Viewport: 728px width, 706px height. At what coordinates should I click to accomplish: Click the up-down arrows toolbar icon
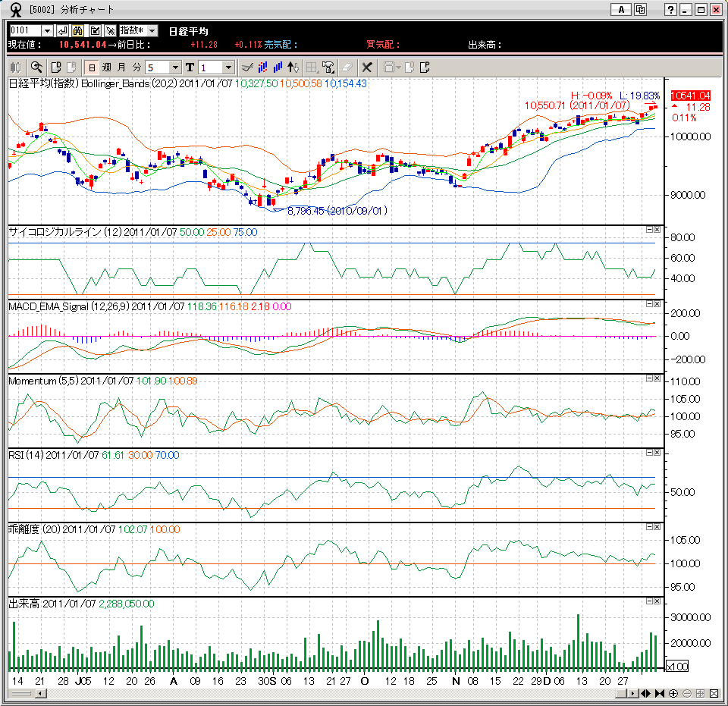(x=294, y=67)
